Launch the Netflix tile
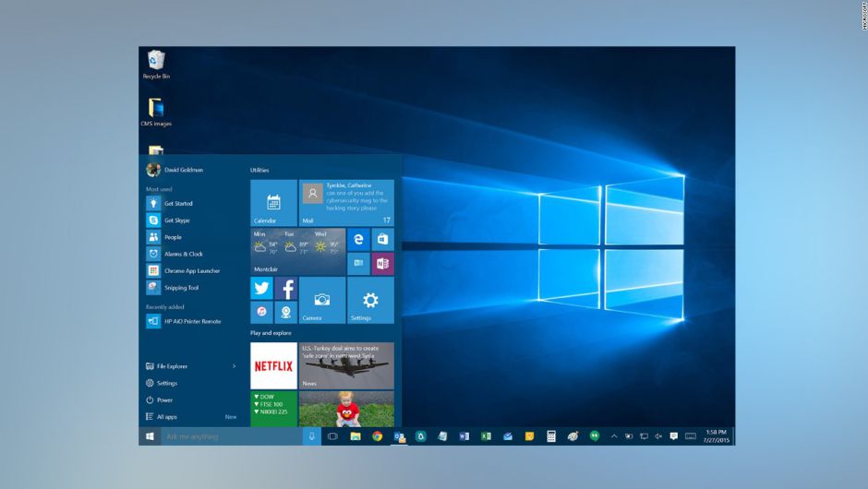868x489 pixels. tap(273, 365)
